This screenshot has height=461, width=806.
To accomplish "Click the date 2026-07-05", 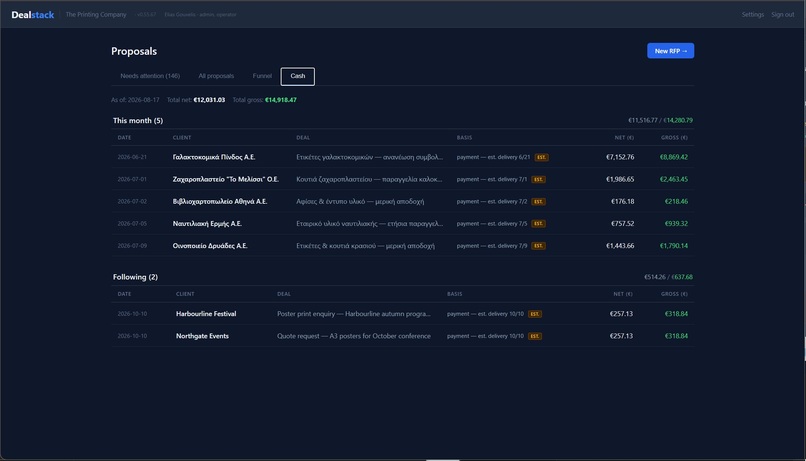I will [x=132, y=224].
